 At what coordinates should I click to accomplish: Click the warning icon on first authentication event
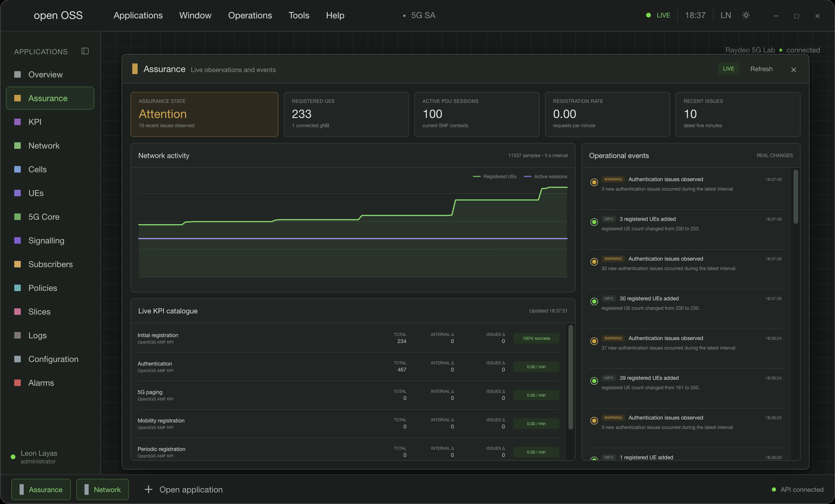coord(594,182)
